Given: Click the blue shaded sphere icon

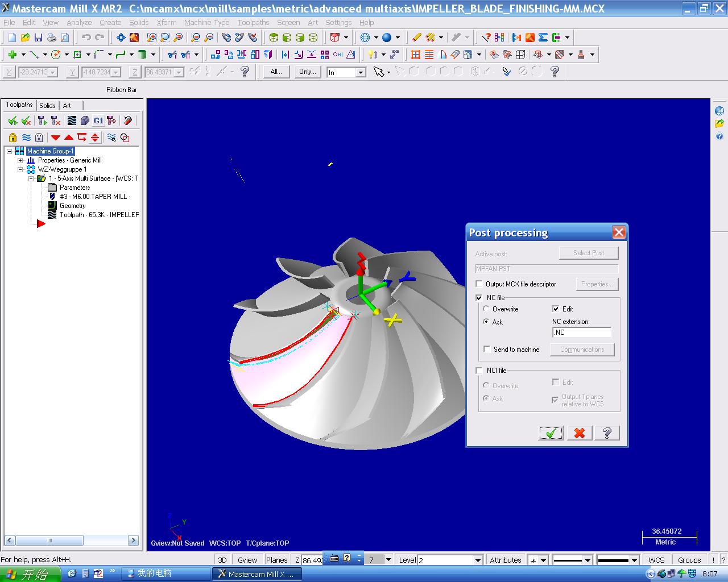Looking at the screenshot, I should click(387, 38).
